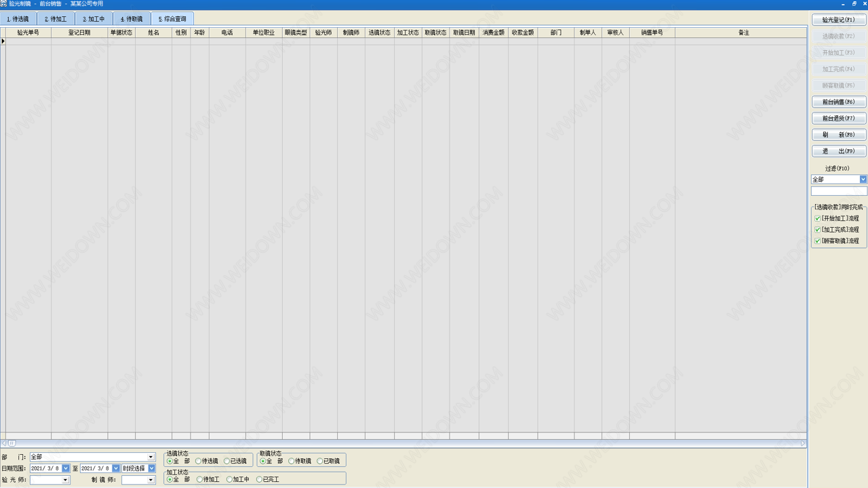Expand the 制镜师 dropdown
Screen dimensions: 868x488
[151, 480]
